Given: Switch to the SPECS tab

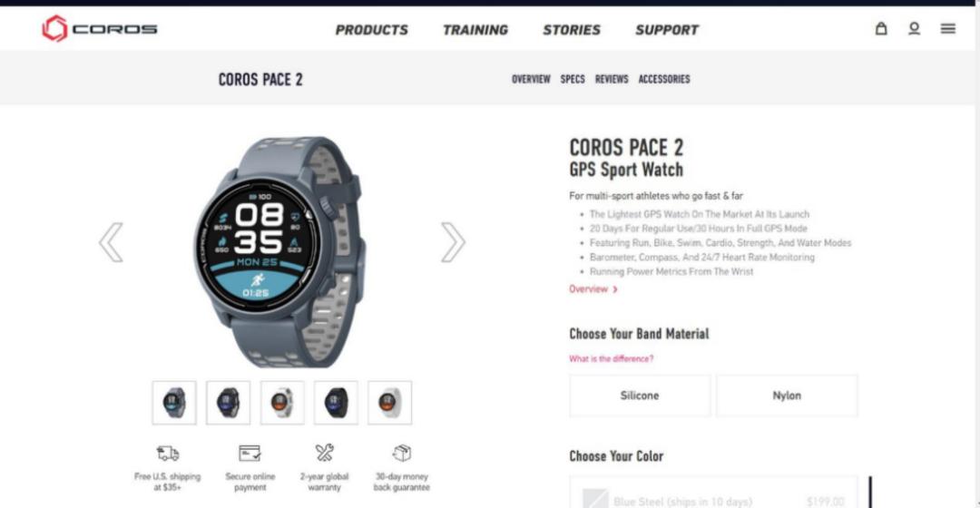Looking at the screenshot, I should click(x=573, y=79).
